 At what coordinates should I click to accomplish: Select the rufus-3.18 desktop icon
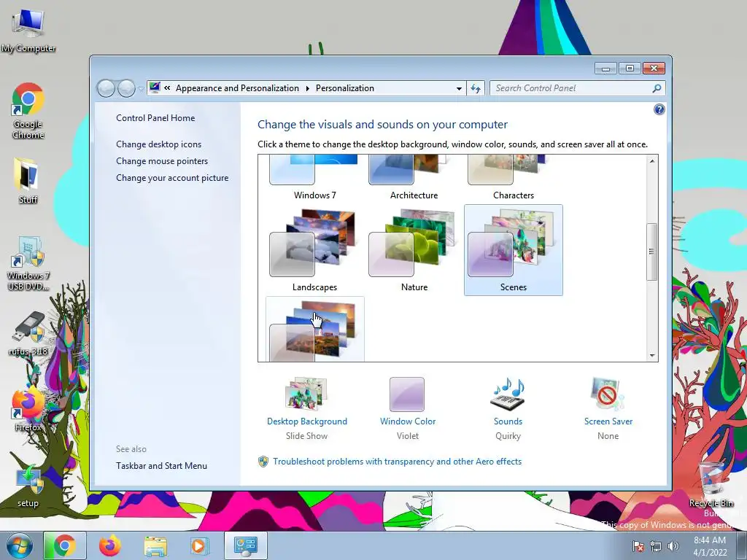click(x=28, y=334)
